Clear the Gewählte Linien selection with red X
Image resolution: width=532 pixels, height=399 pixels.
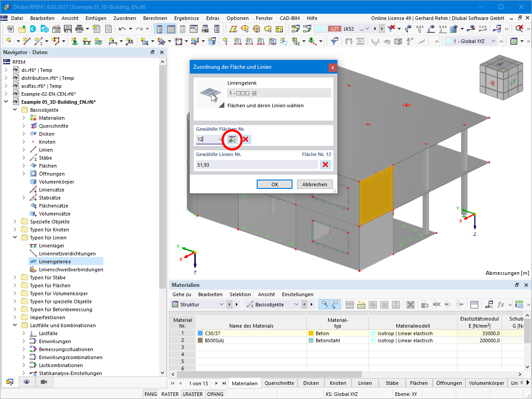325,165
